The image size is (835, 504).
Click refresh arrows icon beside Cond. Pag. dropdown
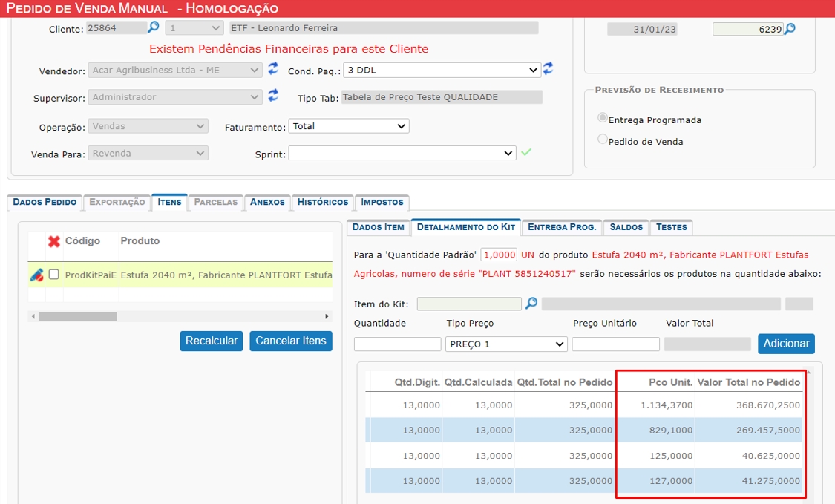coord(548,68)
